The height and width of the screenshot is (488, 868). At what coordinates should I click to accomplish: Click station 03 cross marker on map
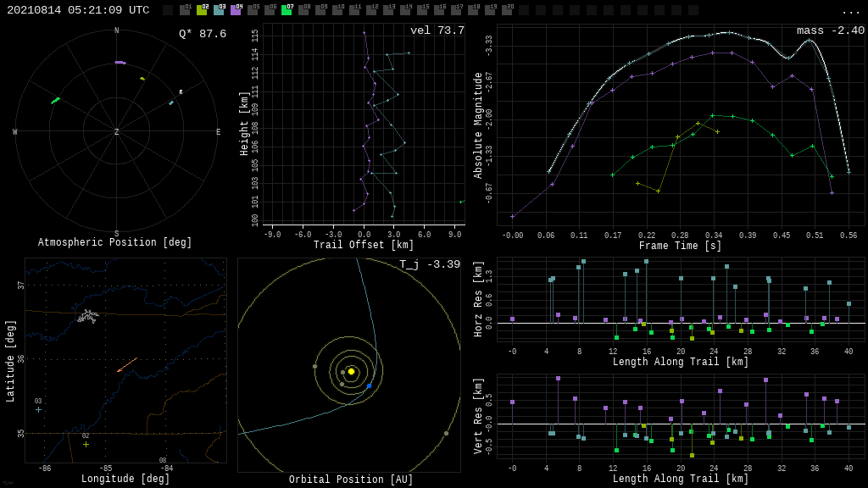coord(38,409)
